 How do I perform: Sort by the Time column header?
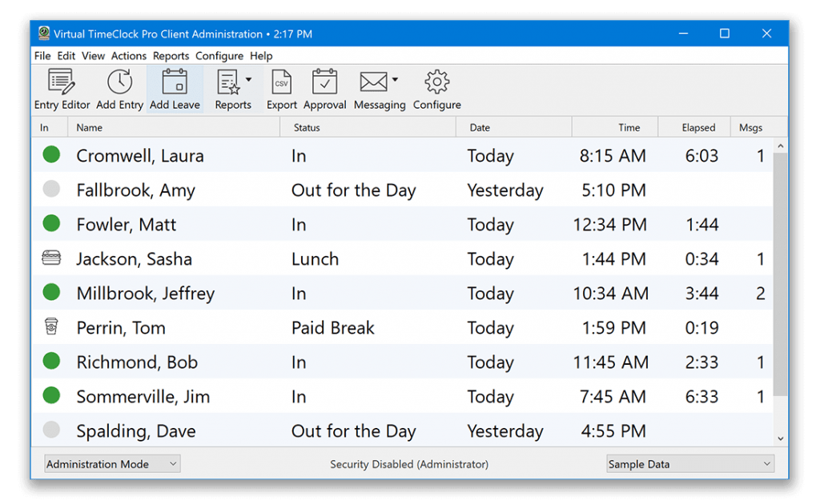pos(614,127)
